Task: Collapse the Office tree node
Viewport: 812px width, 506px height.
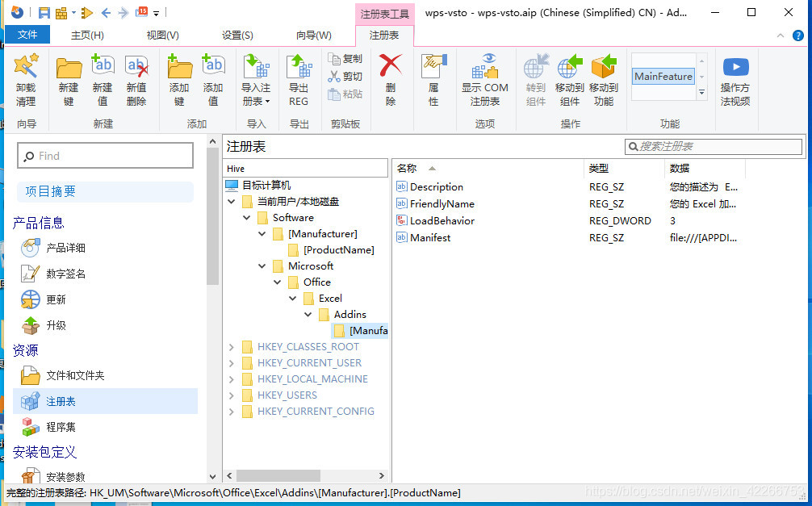Action: (278, 282)
